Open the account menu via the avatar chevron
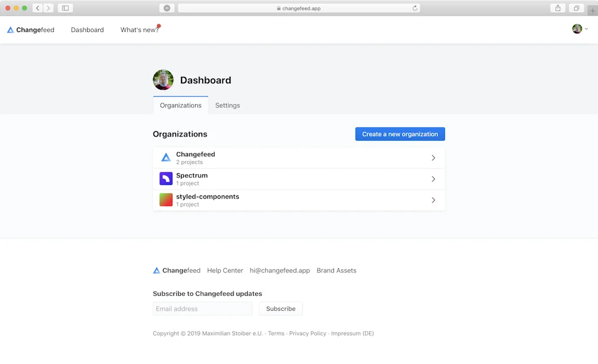Screen dimensions: 598x364 pos(587,29)
